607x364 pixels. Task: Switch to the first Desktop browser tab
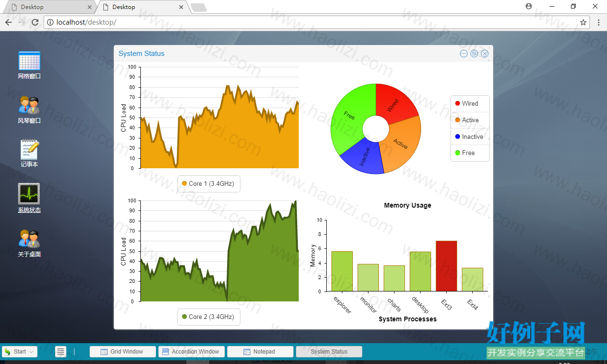click(49, 7)
